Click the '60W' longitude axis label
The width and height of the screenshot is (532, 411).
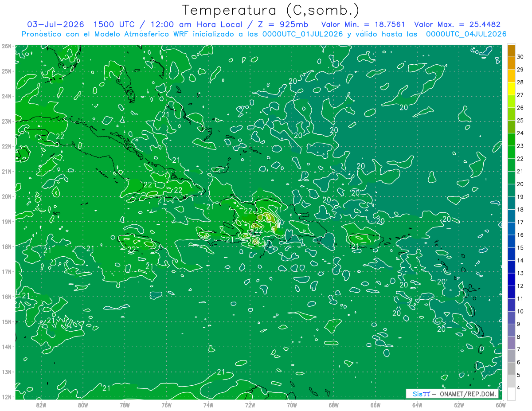click(x=501, y=405)
